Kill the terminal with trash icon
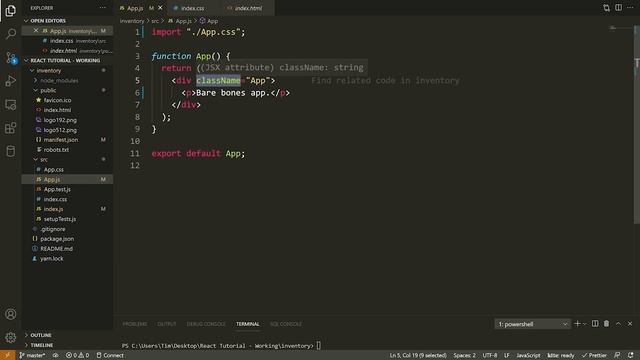The image size is (640, 360). [x=607, y=324]
